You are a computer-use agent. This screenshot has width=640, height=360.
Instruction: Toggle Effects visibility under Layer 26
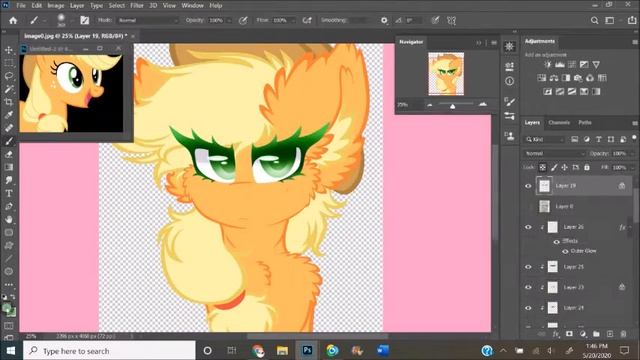(556, 242)
